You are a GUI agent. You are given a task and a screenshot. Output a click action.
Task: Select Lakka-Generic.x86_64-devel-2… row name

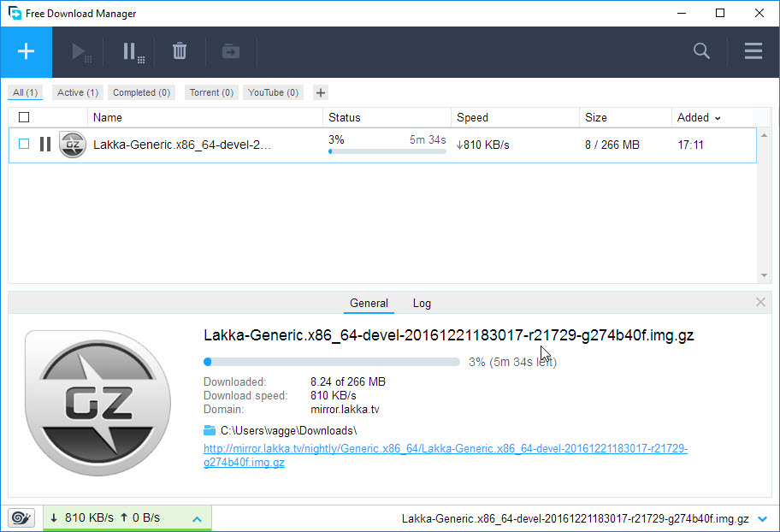[x=181, y=145]
